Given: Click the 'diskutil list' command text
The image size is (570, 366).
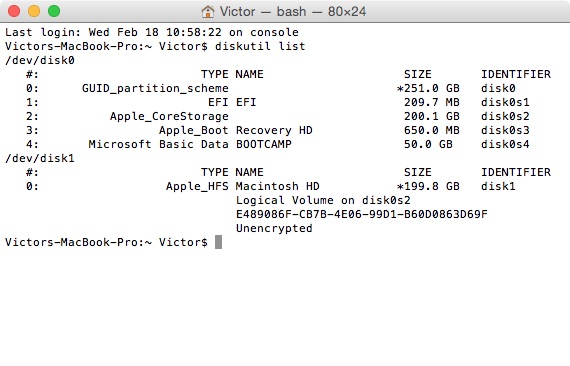Looking at the screenshot, I should point(260,47).
